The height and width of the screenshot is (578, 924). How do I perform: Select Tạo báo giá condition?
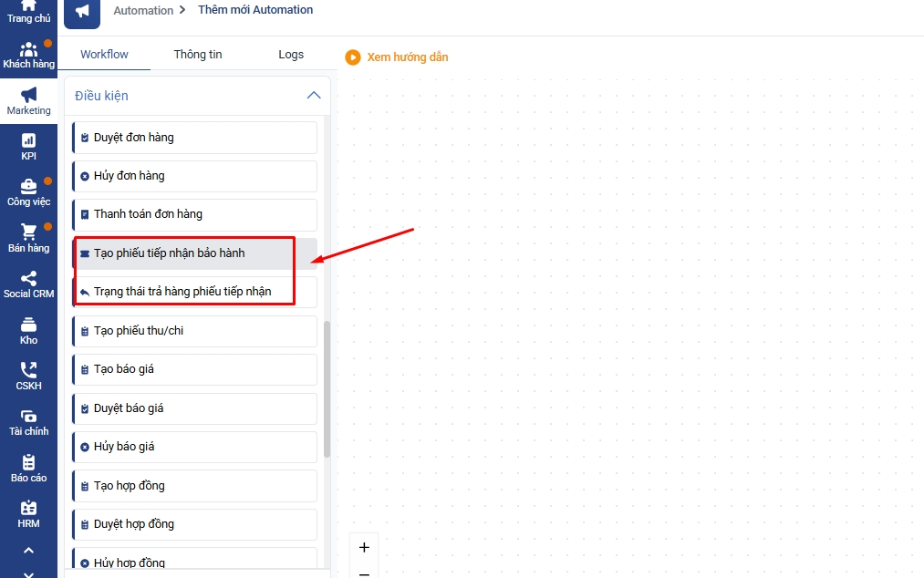[x=194, y=369]
